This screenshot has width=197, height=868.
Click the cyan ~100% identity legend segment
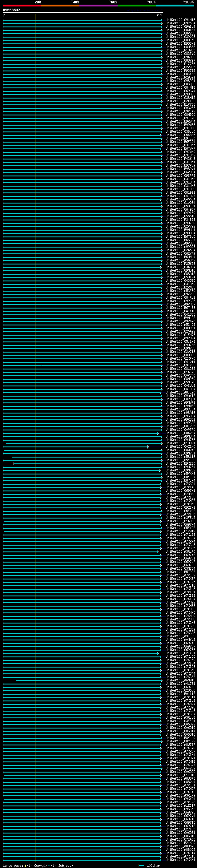(x=175, y=6)
